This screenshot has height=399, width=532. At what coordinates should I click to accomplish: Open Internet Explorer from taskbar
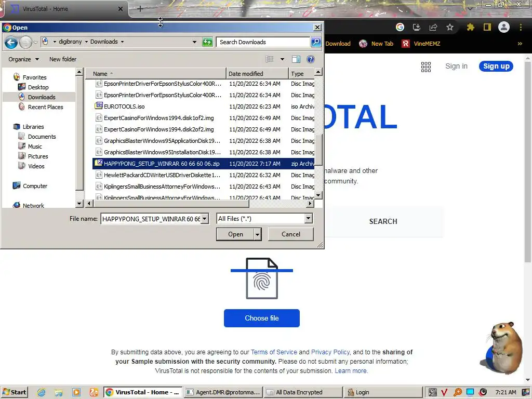pyautogui.click(x=42, y=392)
